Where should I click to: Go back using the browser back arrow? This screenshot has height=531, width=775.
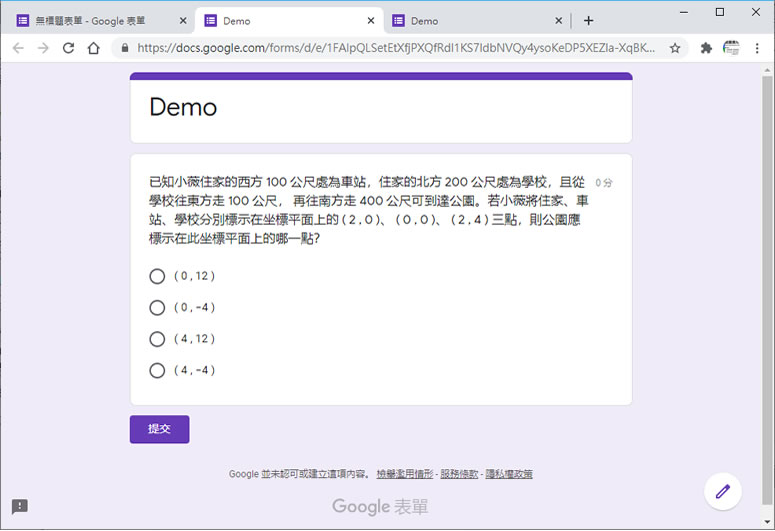tap(18, 48)
